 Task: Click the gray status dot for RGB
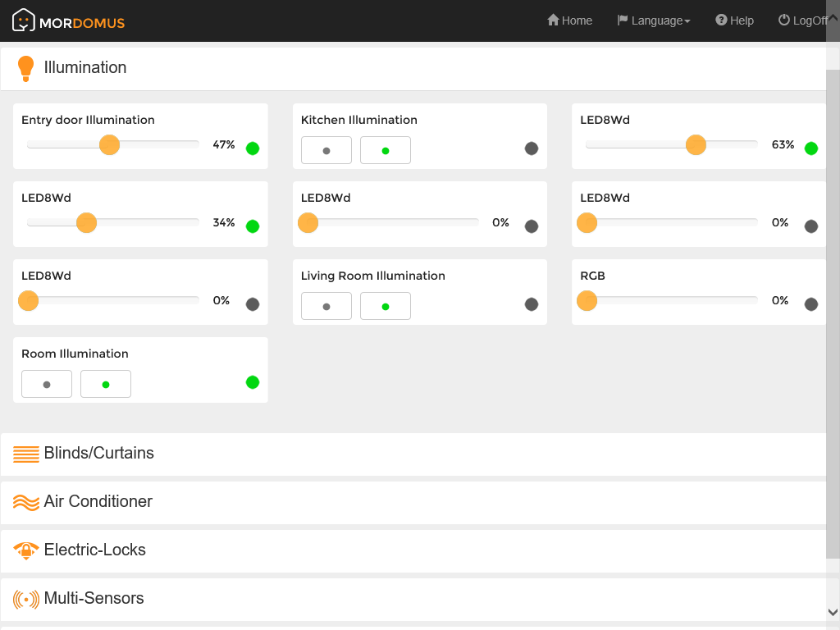pyautogui.click(x=811, y=304)
